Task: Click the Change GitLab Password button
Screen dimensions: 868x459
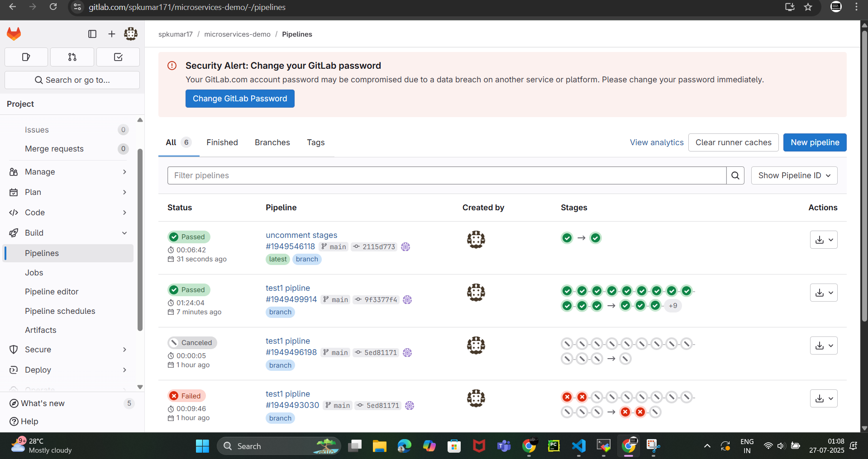Action: tap(240, 99)
